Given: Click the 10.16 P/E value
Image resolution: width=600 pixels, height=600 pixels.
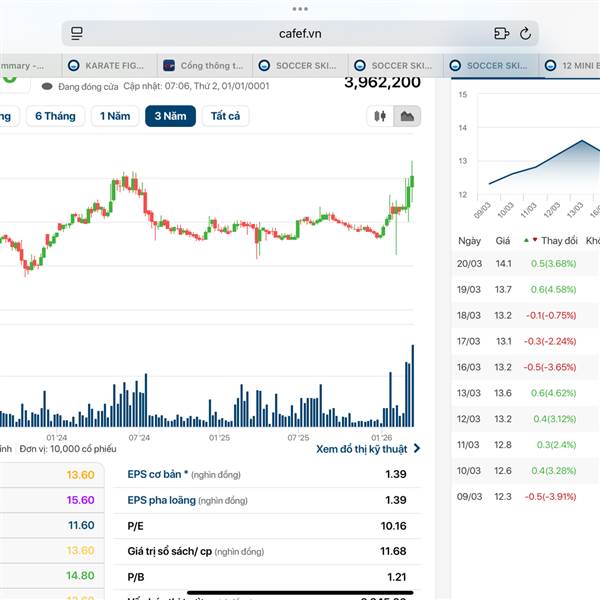Looking at the screenshot, I should click(393, 526).
